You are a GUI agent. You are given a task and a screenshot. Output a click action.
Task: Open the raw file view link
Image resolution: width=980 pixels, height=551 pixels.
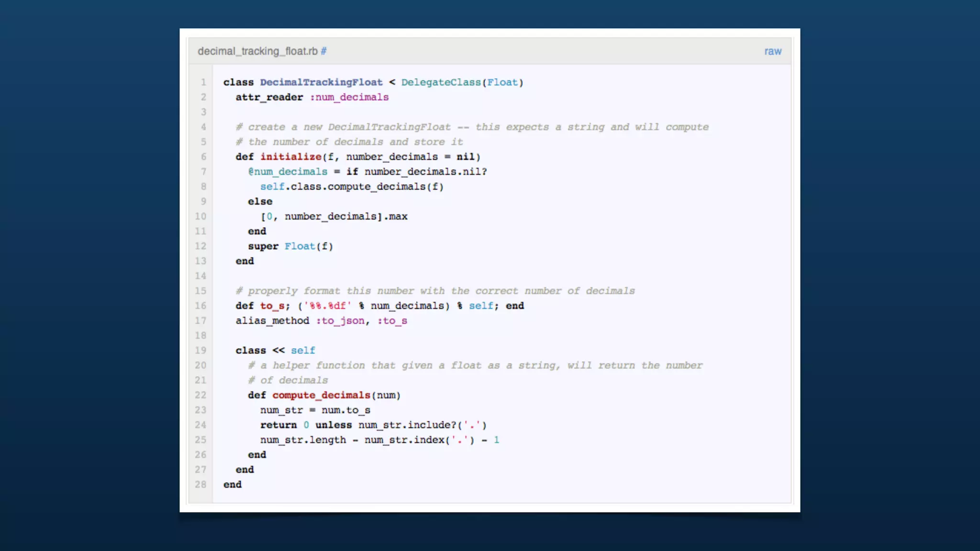pos(772,51)
